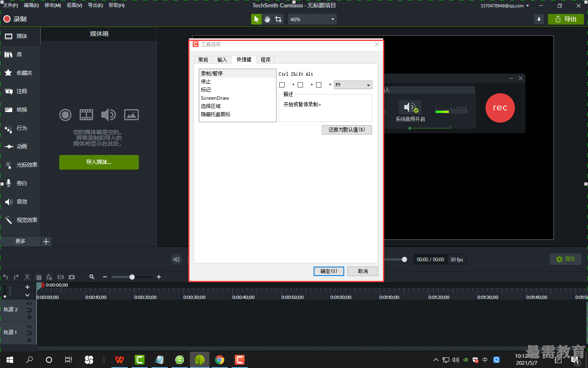Show hidden system tray icons

(x=436, y=360)
